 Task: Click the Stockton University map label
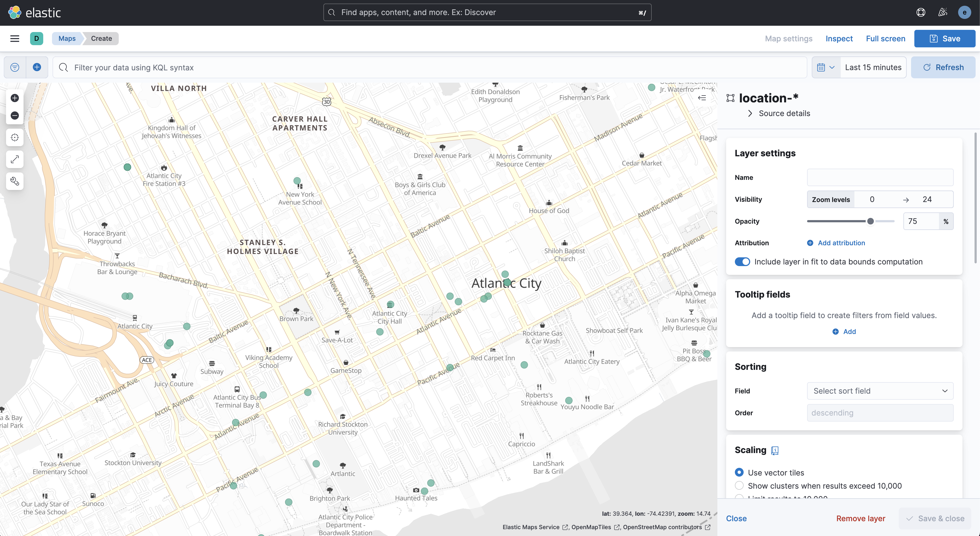[133, 463]
